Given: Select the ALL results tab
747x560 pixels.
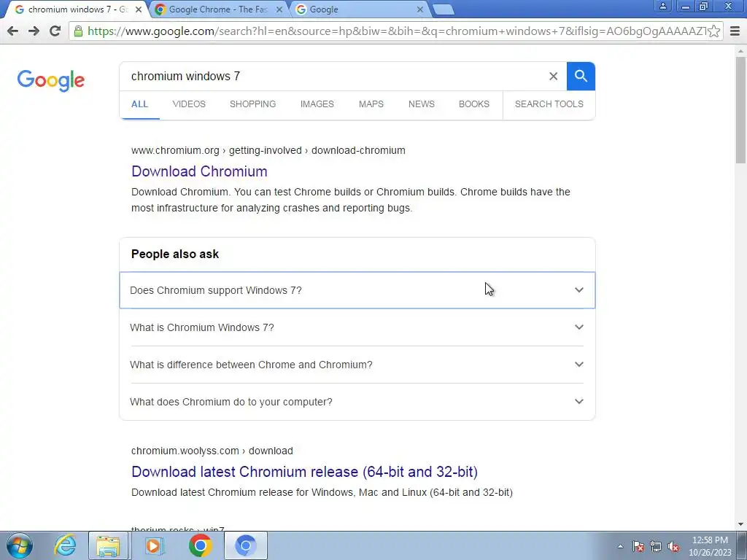Looking at the screenshot, I should click(139, 104).
